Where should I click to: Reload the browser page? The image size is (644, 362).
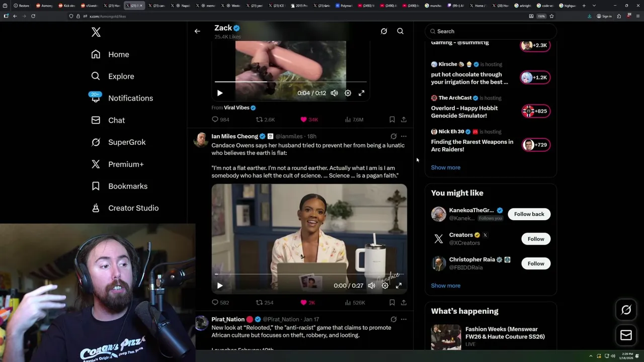click(x=33, y=16)
